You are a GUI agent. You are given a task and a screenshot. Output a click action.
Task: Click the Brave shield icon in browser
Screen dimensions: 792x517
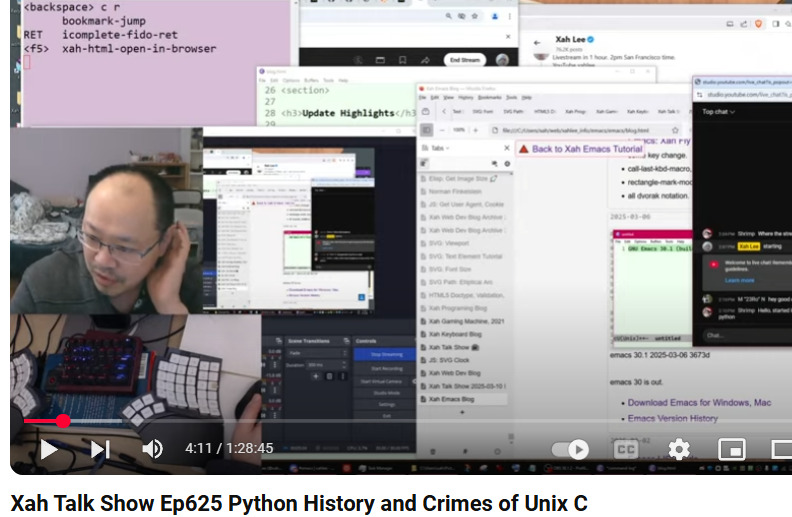pos(758,24)
